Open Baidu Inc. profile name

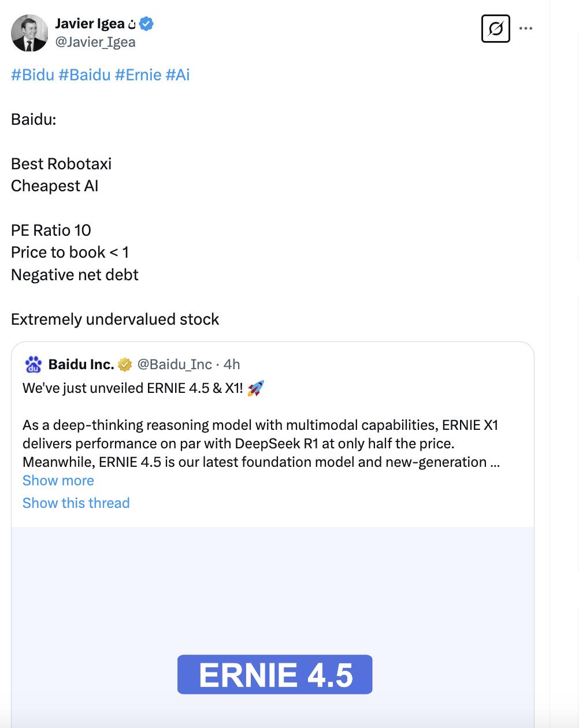point(81,365)
